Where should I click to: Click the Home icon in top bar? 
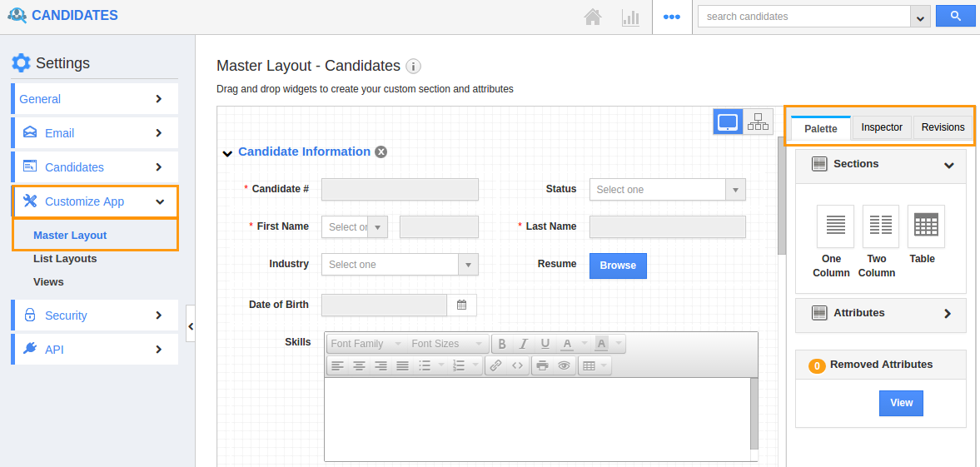pyautogui.click(x=593, y=17)
